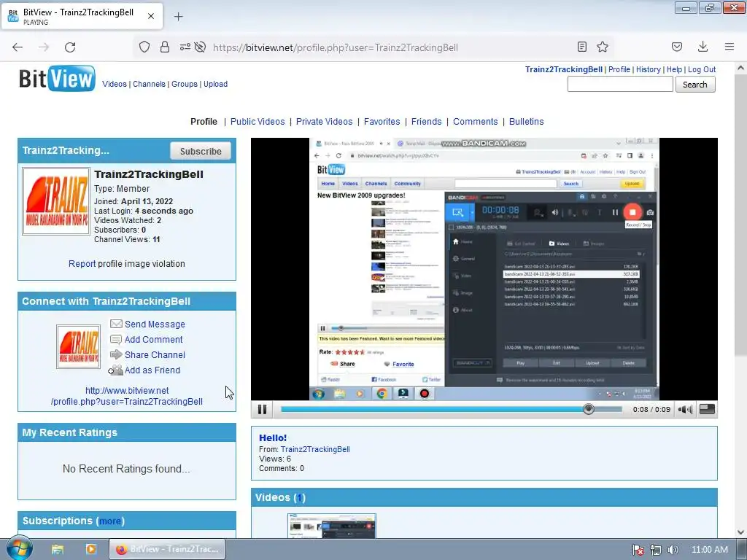Mute the video player volume

[685, 410]
